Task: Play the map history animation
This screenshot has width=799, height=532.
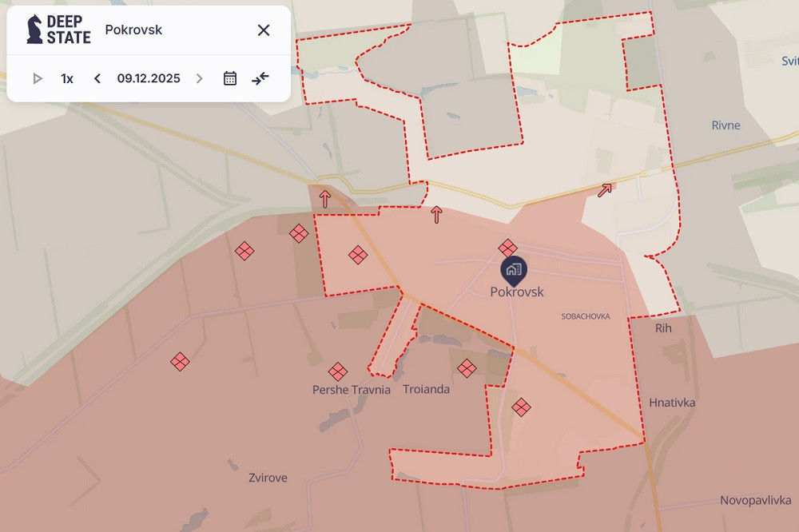Action: pyautogui.click(x=37, y=78)
